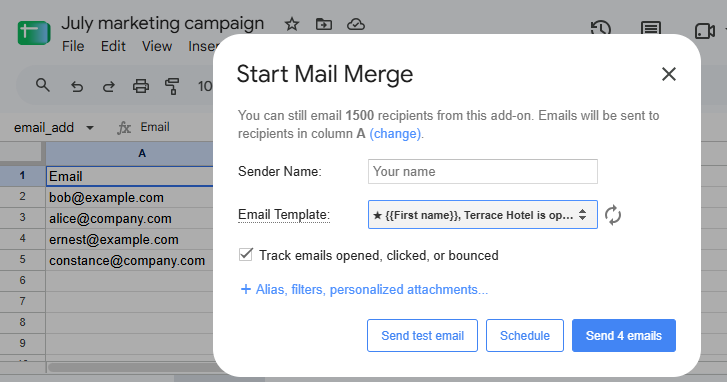Click the Schedule button
Viewport: 727px width, 382px height.
click(x=525, y=336)
